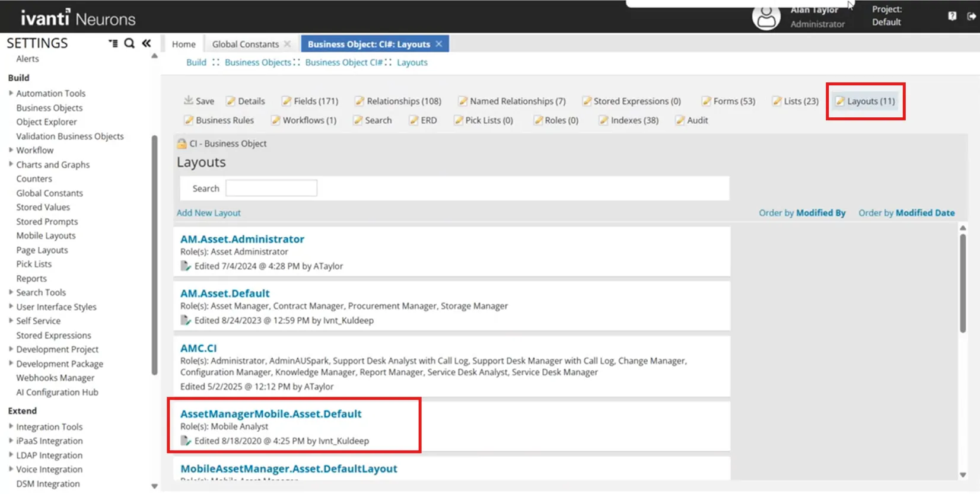Open Relationships (108)
Image resolution: width=980 pixels, height=494 pixels.
click(398, 101)
